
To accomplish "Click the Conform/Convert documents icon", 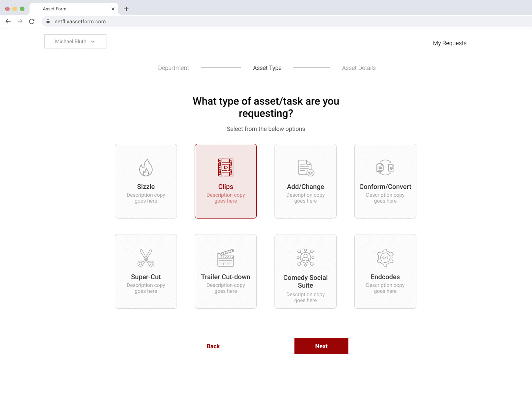I will pyautogui.click(x=385, y=167).
